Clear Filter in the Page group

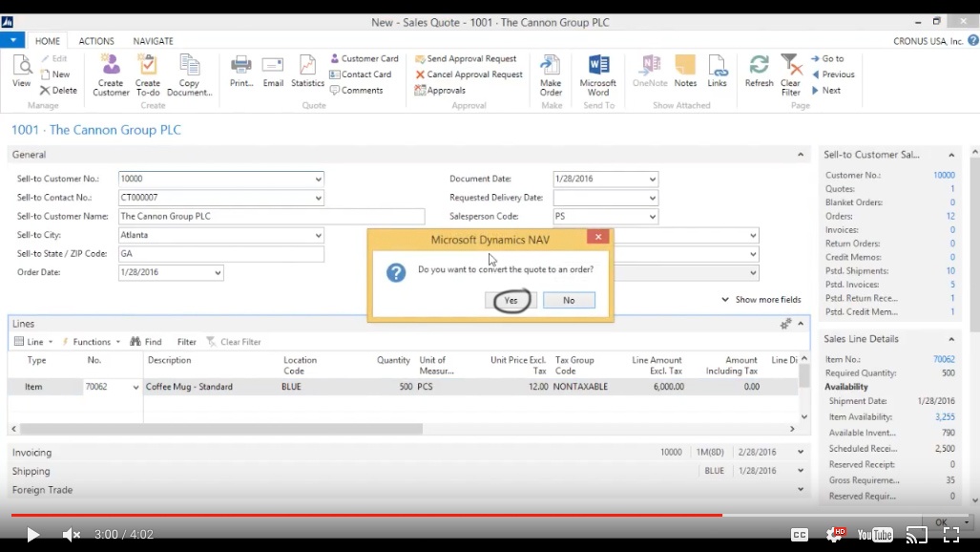pos(791,75)
